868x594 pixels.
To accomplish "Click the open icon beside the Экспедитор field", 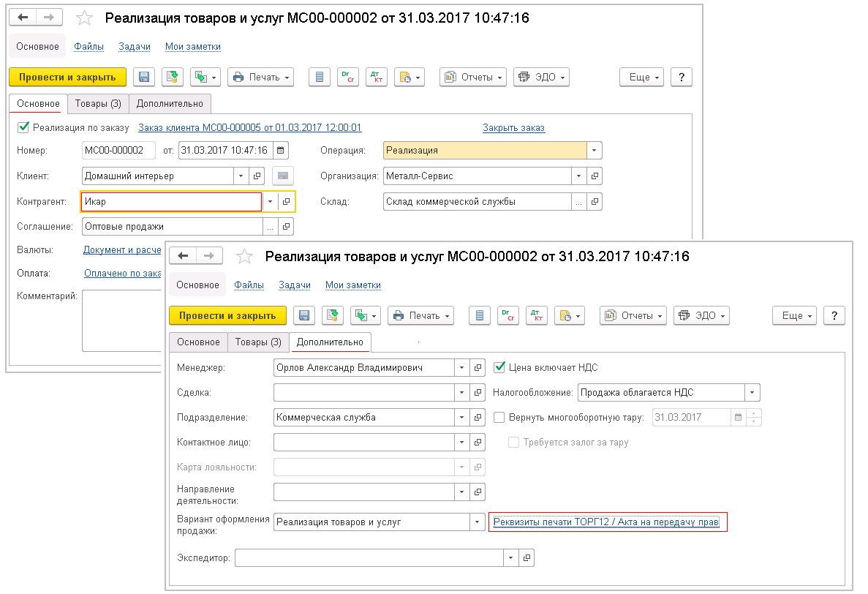I will click(526, 558).
